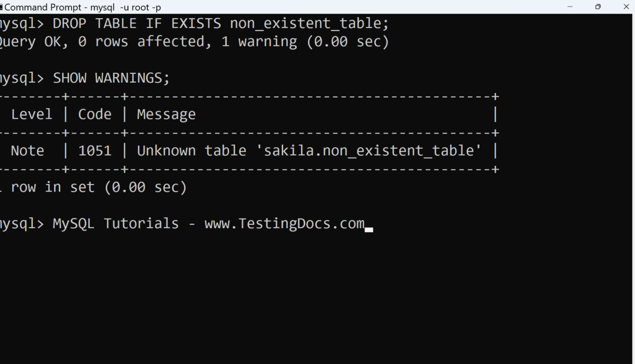Click the "www.TestingDocs.com" text
Screen dimensions: 635x364
284,223
